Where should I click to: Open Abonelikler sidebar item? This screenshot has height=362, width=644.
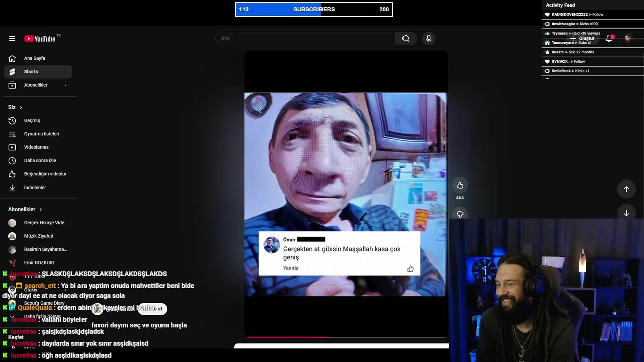[38, 85]
